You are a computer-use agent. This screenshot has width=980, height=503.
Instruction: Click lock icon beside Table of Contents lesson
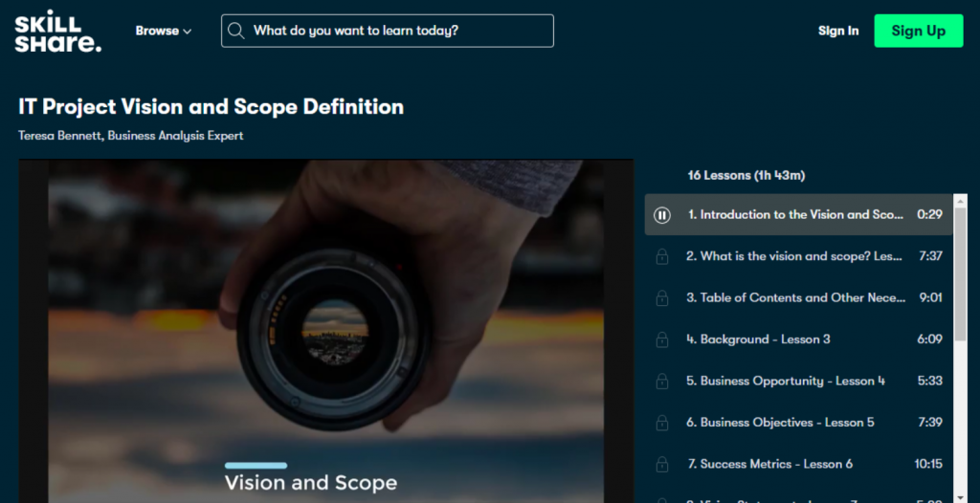pos(661,298)
